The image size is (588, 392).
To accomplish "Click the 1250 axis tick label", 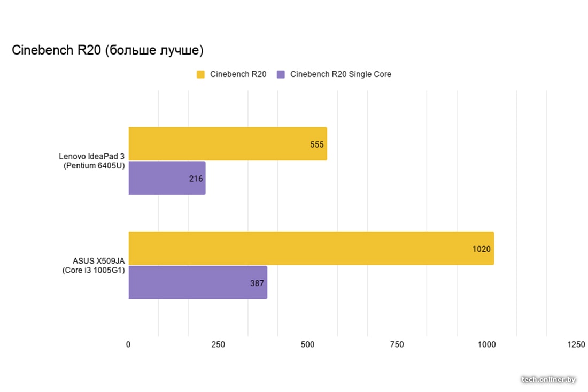I will [x=576, y=345].
